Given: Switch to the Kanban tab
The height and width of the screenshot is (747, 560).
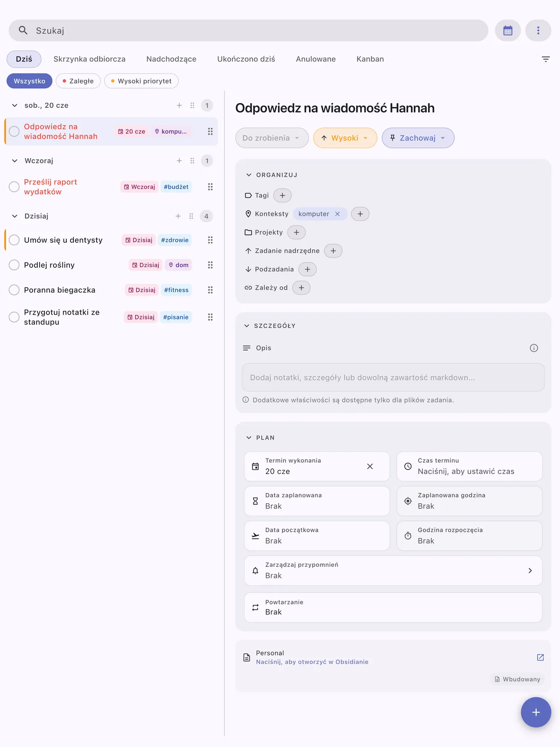Looking at the screenshot, I should point(370,59).
